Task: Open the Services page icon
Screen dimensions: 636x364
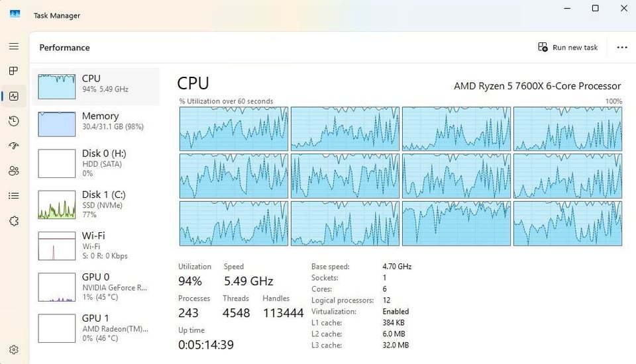Action: pyautogui.click(x=14, y=221)
